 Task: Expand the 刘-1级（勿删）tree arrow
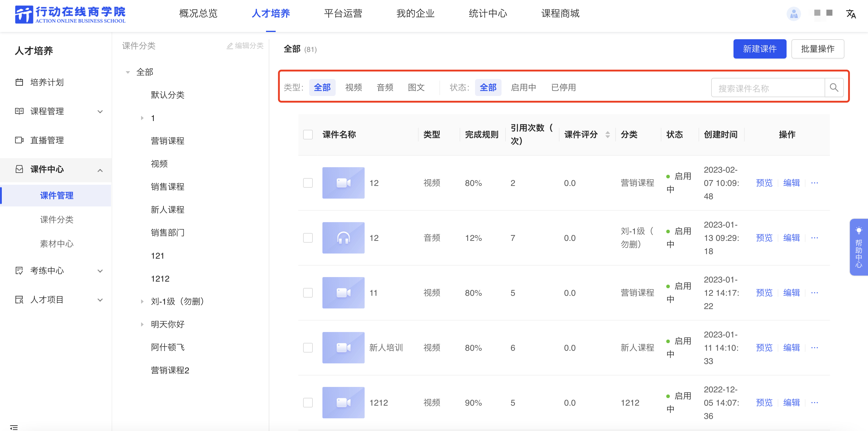[x=142, y=302]
